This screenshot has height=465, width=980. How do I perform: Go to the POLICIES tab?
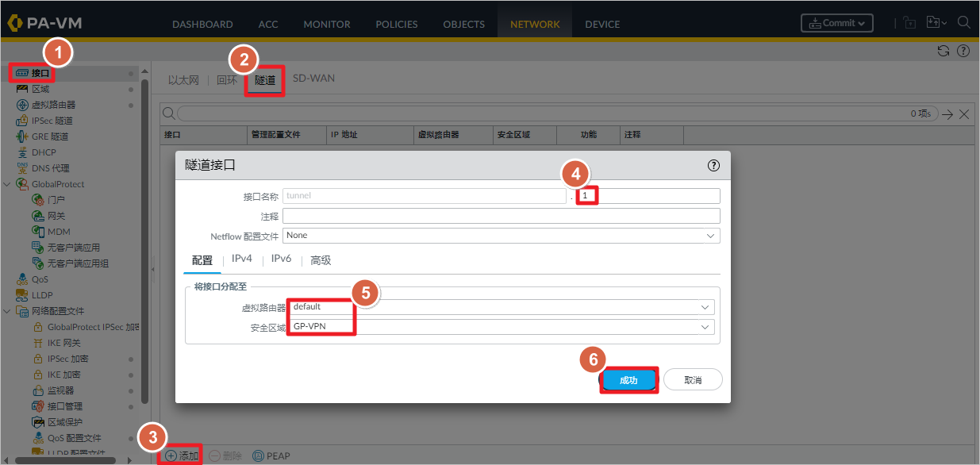click(396, 24)
